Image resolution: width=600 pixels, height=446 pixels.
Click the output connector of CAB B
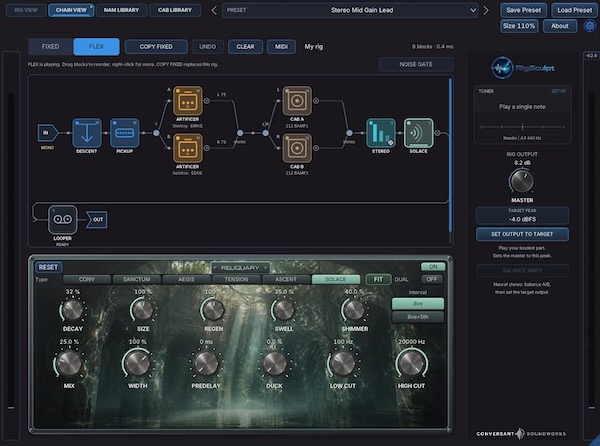[316, 148]
